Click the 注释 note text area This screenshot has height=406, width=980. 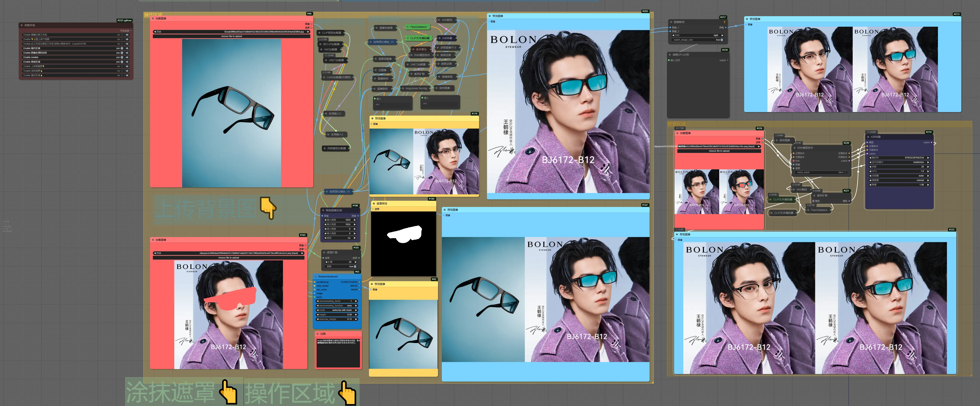pos(338,353)
